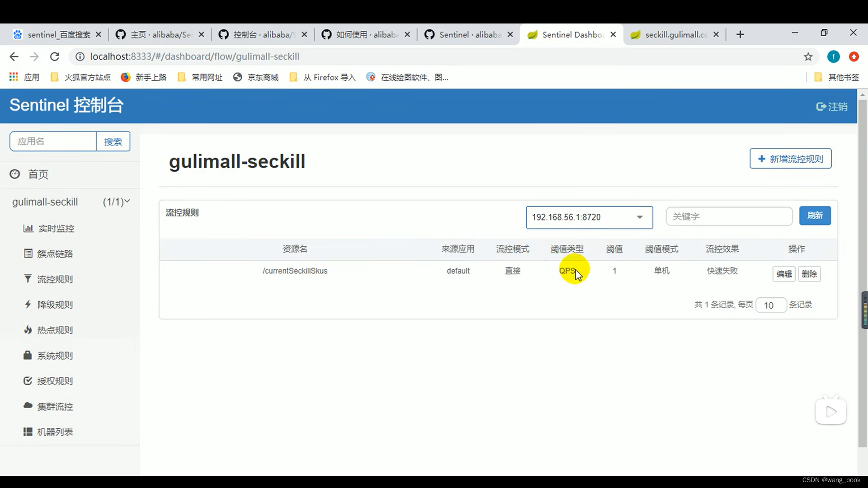This screenshot has width=868, height=488.
Task: Click the 刷新 refresh button
Action: (814, 216)
